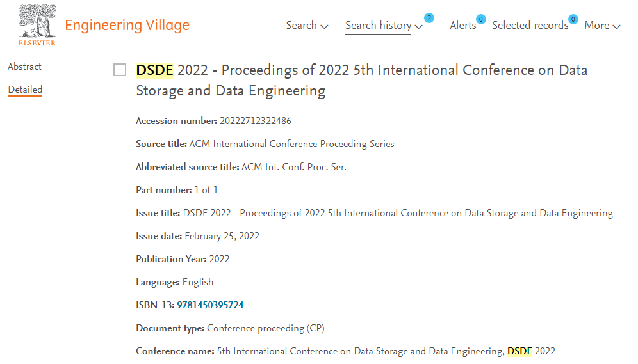Viewport: 638px width, 364px height.
Task: Click the Alerts count badge
Action: (x=480, y=19)
